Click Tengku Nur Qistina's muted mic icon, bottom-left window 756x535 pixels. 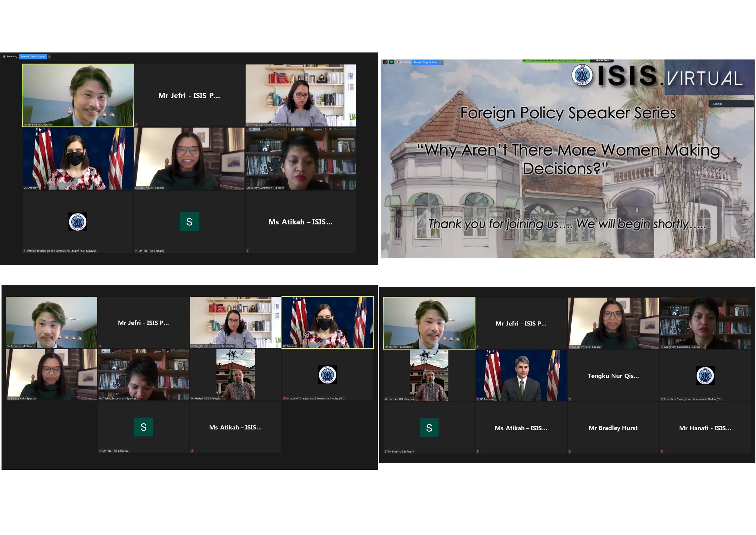coord(192,346)
